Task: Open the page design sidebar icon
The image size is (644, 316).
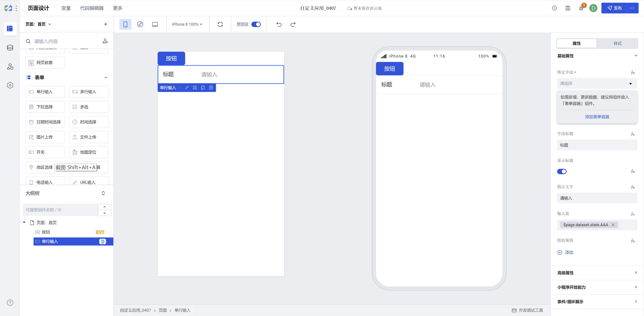Action: click(x=10, y=29)
